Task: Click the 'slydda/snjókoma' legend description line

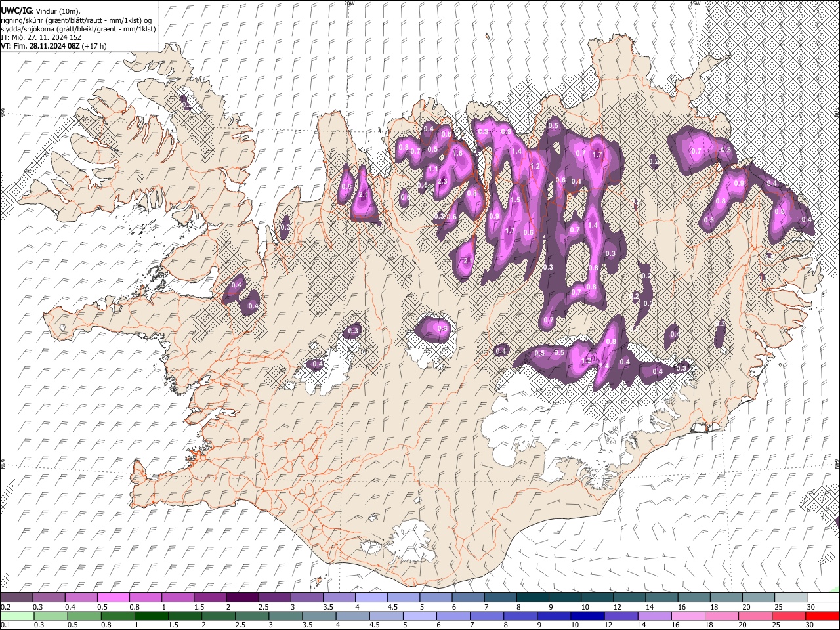Action: (x=78, y=28)
